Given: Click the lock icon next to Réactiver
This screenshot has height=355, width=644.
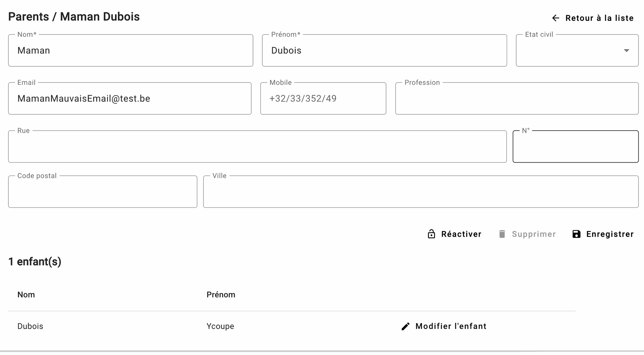Looking at the screenshot, I should pyautogui.click(x=431, y=234).
